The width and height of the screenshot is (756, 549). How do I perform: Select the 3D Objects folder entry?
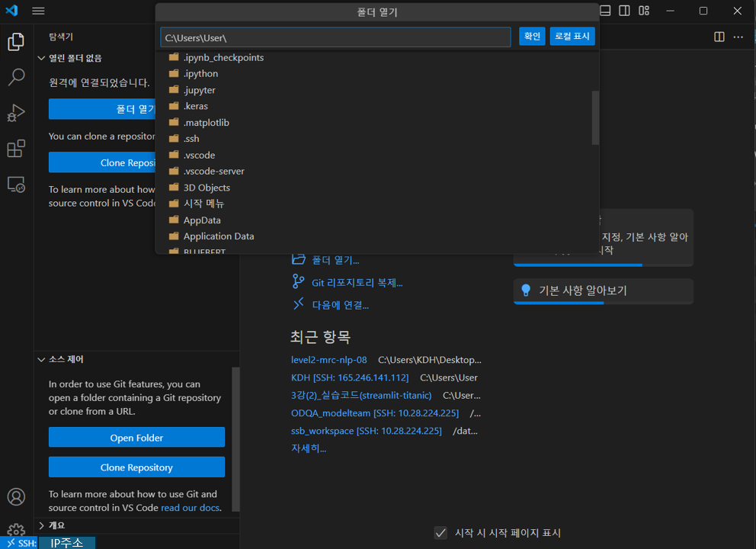pyautogui.click(x=377, y=188)
